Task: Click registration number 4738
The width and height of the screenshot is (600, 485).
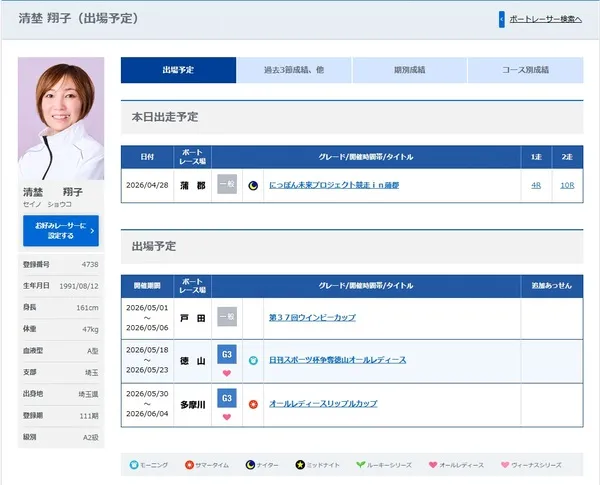Action: 90,265
